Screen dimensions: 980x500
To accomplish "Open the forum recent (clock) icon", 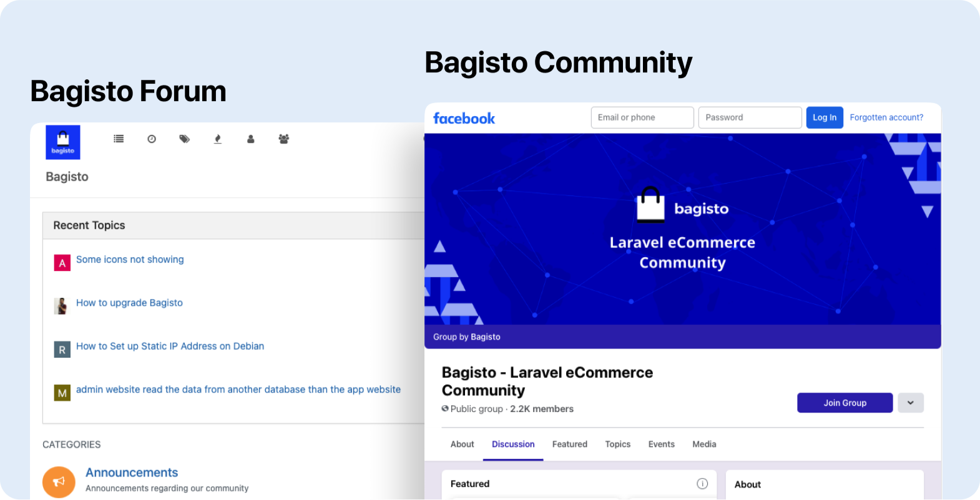I will 152,139.
